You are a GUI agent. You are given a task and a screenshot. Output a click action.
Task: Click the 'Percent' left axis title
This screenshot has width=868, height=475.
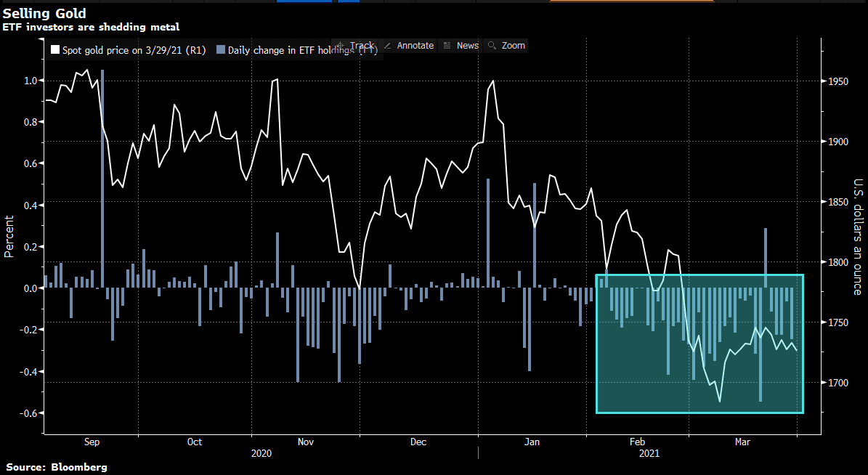[x=9, y=236]
